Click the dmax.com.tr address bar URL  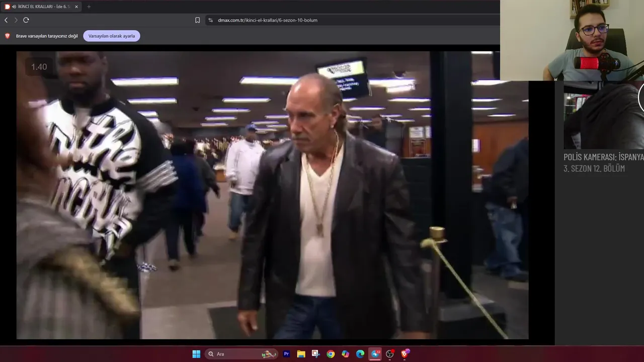click(267, 20)
